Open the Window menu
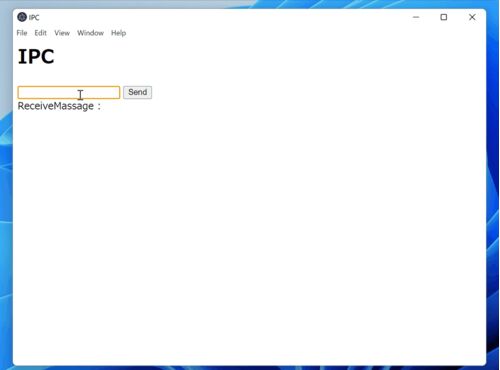Screen dimensions: 500x370 tap(90, 33)
